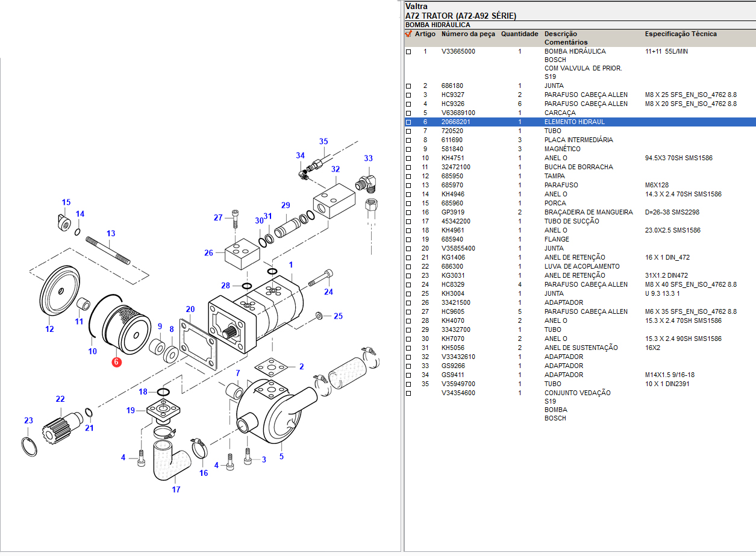Click the red highlighted callout 6 in diagram
756x556 pixels.
[x=116, y=362]
